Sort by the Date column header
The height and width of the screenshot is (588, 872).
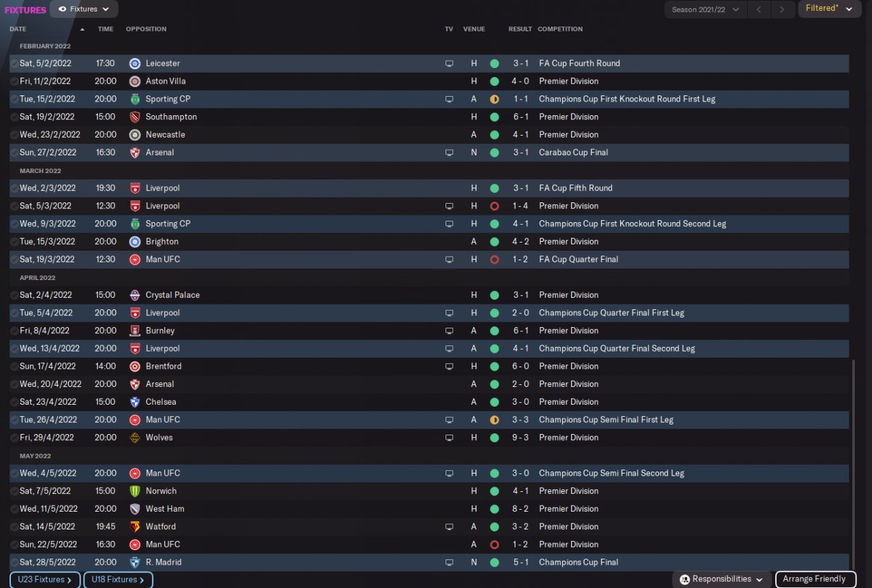(x=18, y=29)
